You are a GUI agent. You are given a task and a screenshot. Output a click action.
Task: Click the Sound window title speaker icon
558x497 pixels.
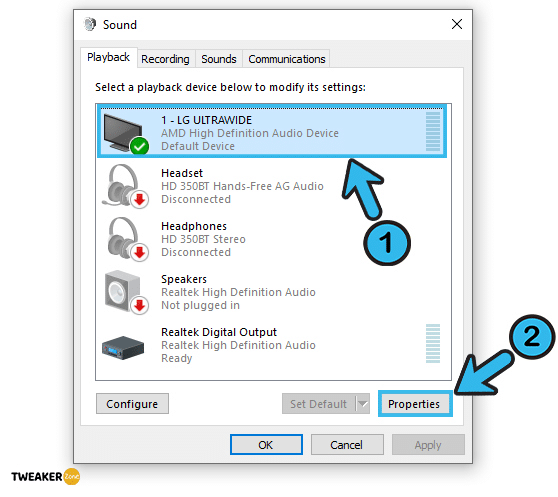click(90, 25)
